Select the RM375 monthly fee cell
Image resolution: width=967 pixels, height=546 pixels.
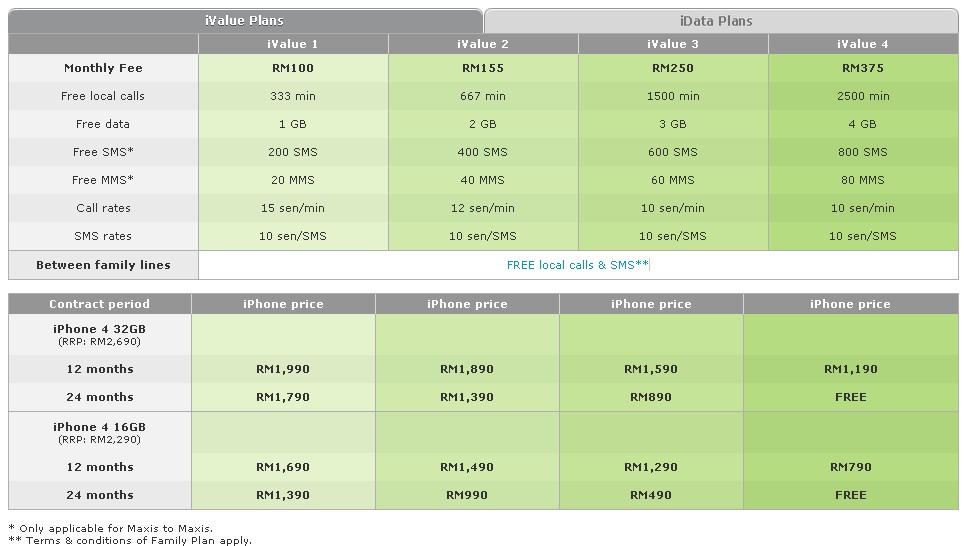point(862,68)
